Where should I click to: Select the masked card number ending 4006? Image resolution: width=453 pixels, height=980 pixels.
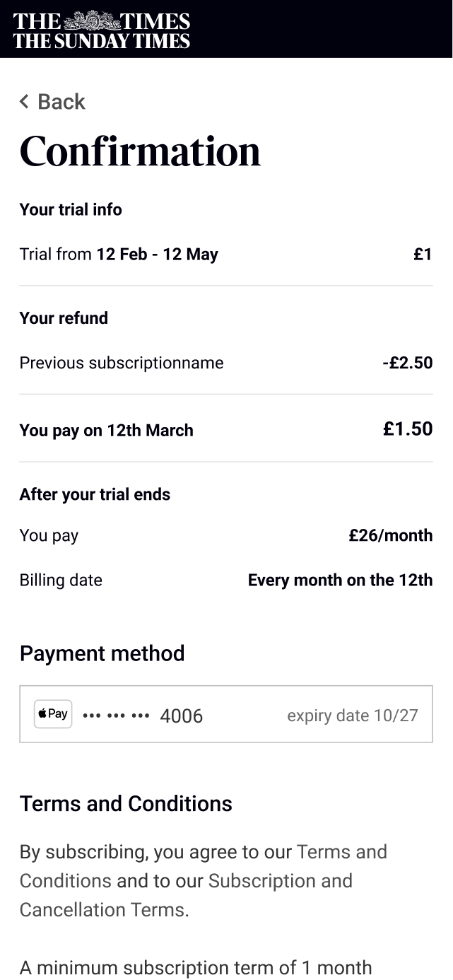[143, 716]
